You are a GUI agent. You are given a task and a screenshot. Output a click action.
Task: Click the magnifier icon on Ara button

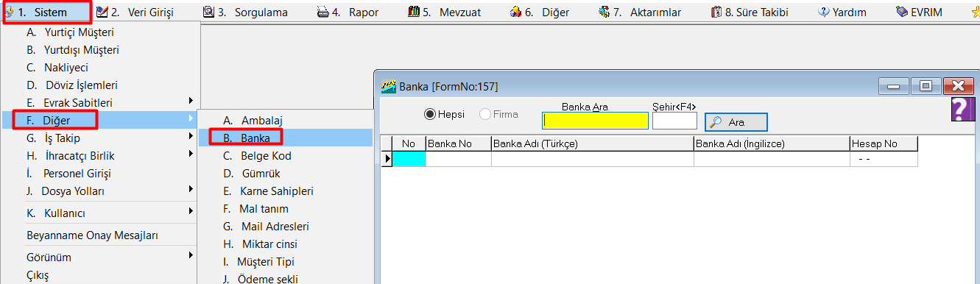[x=715, y=122]
